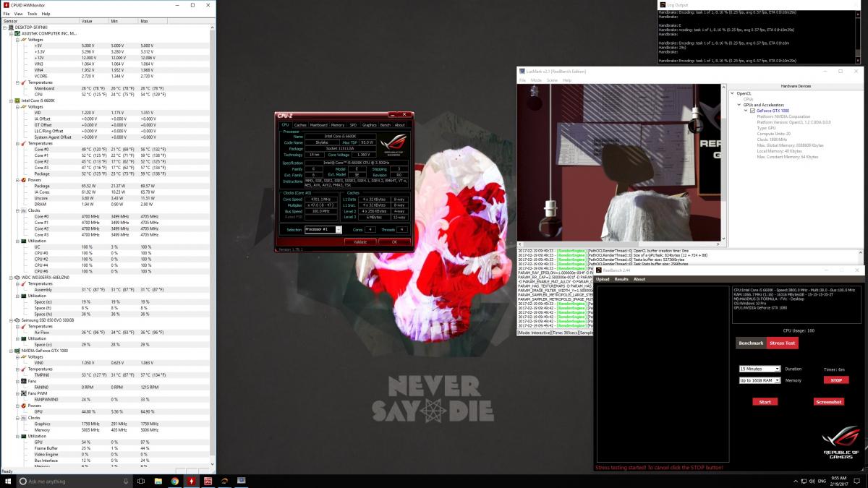
Task: Switch to the About tab in CPU-Z
Action: [x=399, y=125]
